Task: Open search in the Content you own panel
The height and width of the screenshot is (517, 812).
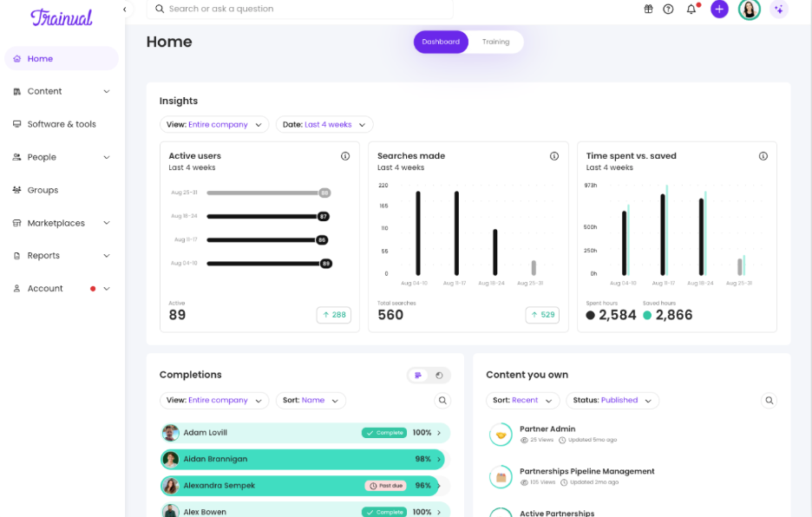Action: [x=769, y=400]
